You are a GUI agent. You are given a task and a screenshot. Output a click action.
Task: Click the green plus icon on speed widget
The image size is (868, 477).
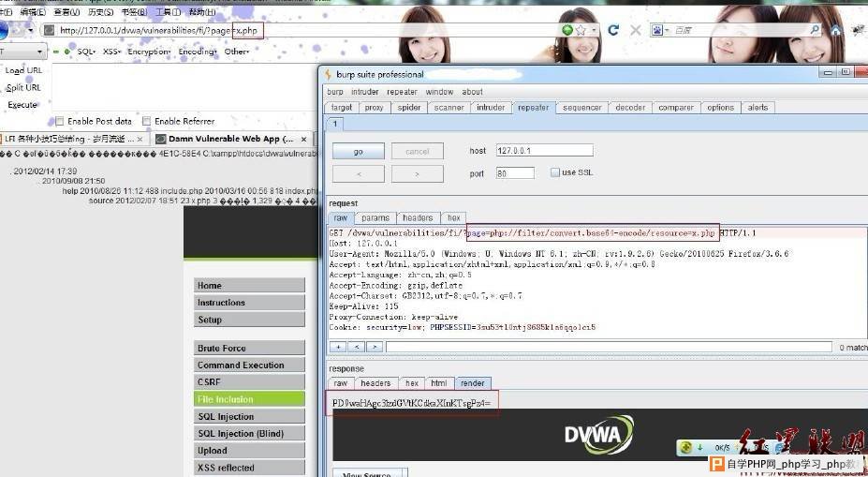685,447
